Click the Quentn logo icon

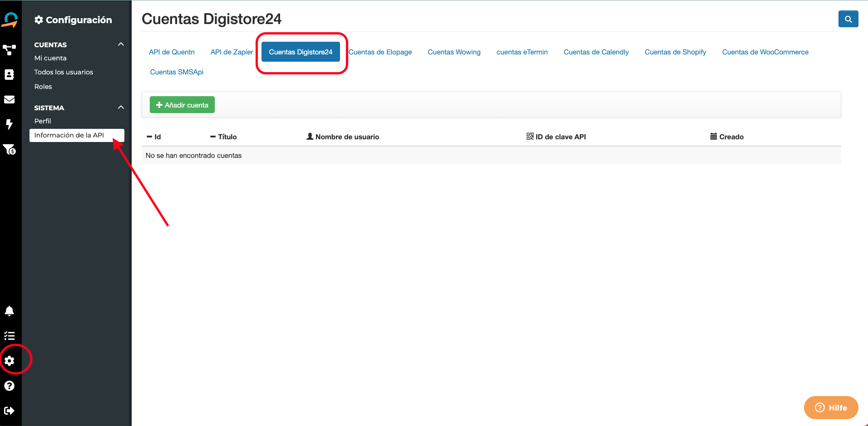[10, 20]
